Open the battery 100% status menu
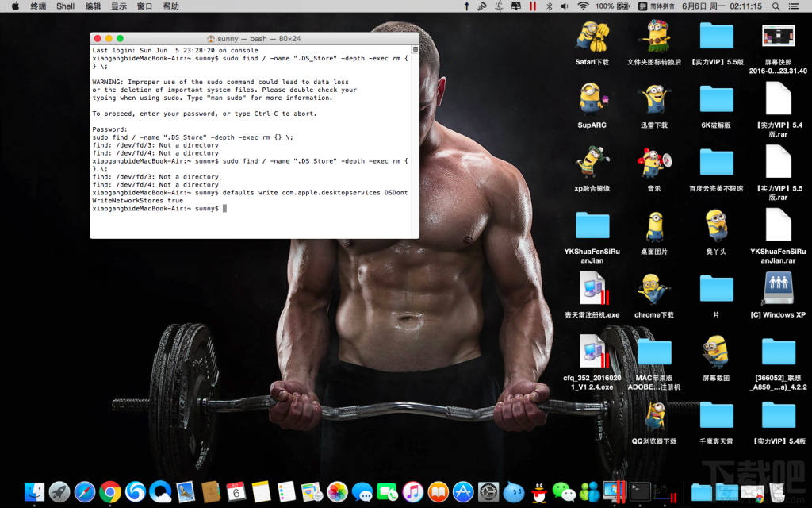Image resolution: width=812 pixels, height=508 pixels. [x=612, y=6]
